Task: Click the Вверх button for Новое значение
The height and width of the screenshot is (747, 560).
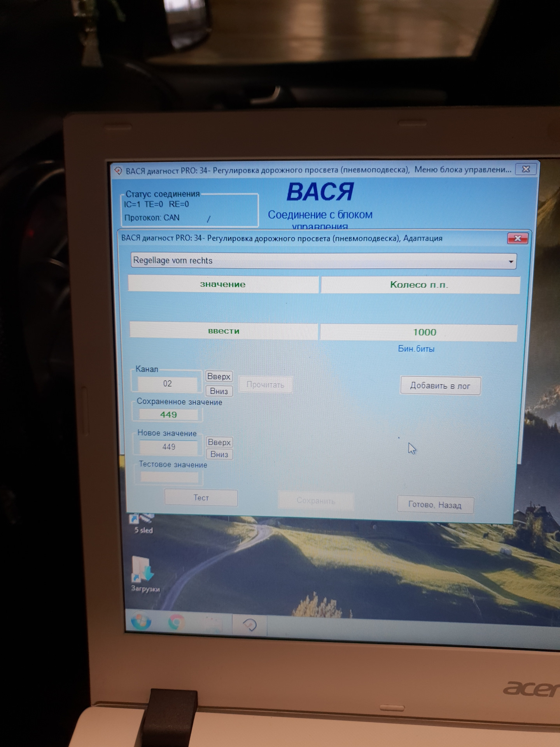Action: point(219,442)
